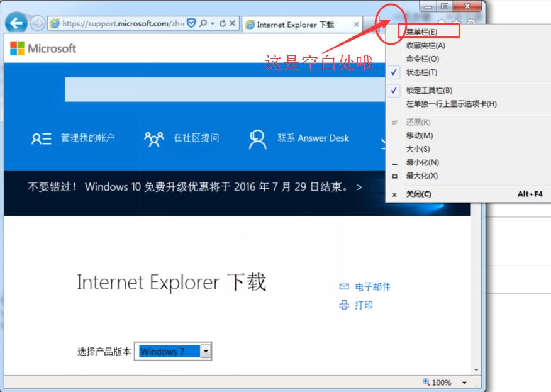The image size is (551, 392).
Task: Maximize the Internet Explorer window
Action: point(445,6)
